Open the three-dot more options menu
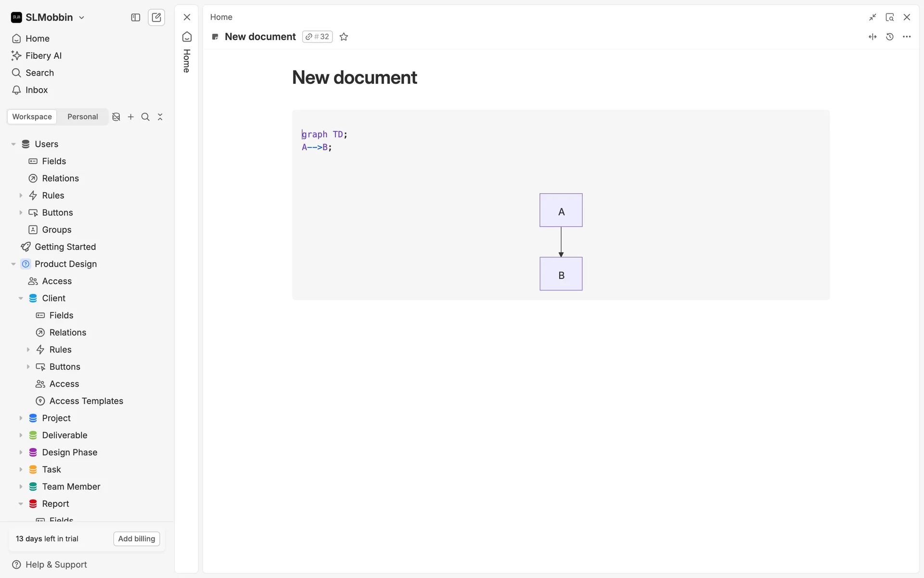924x578 pixels. 907,37
